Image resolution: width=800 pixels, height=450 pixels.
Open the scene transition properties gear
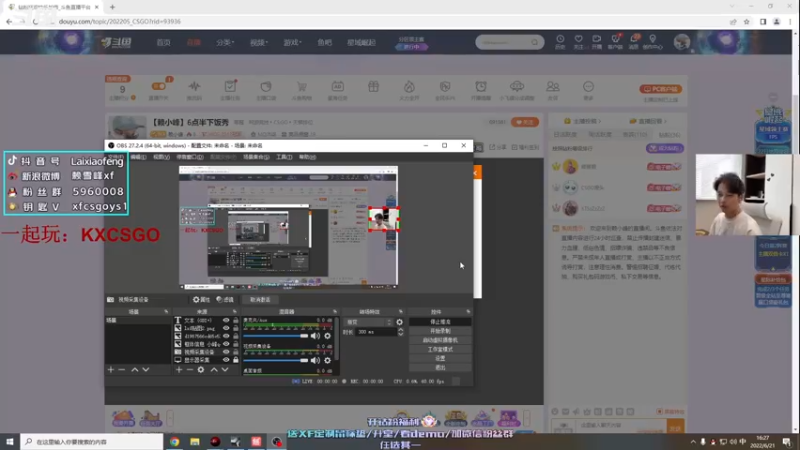point(399,322)
